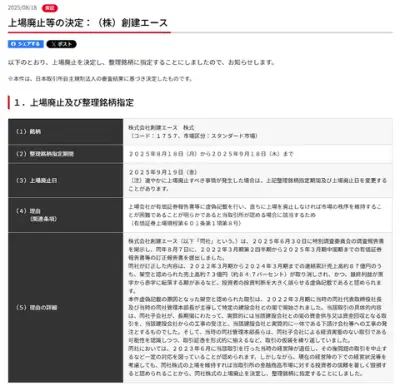Select the (1) 銘柄 row header
This screenshot has width=400, height=386.
coord(66,132)
